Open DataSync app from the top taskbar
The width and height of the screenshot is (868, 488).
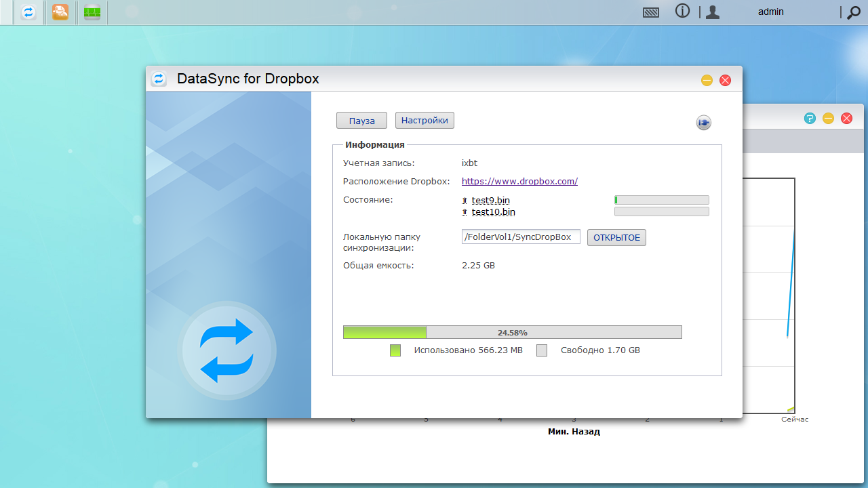[x=28, y=12]
